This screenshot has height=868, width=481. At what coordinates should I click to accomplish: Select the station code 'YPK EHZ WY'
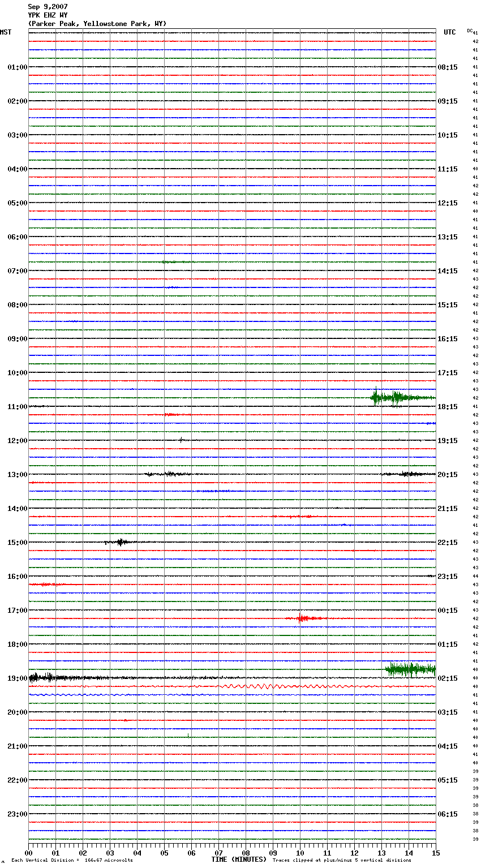pos(48,15)
